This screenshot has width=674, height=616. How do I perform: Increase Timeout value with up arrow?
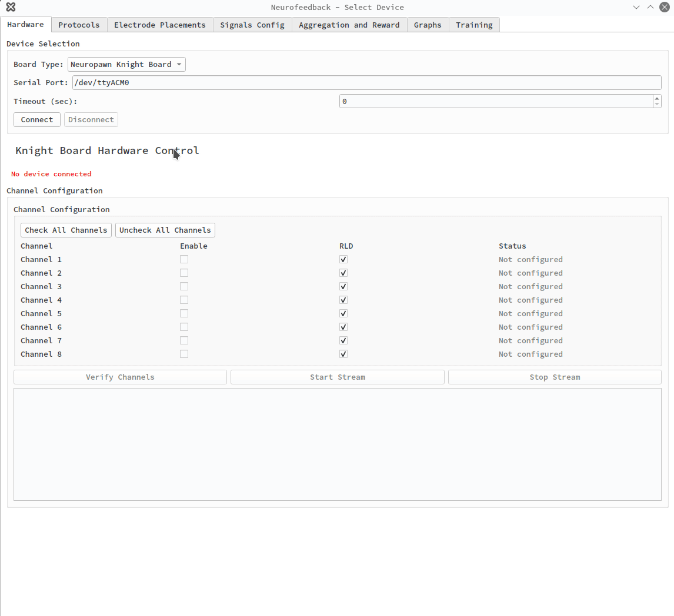point(657,98)
